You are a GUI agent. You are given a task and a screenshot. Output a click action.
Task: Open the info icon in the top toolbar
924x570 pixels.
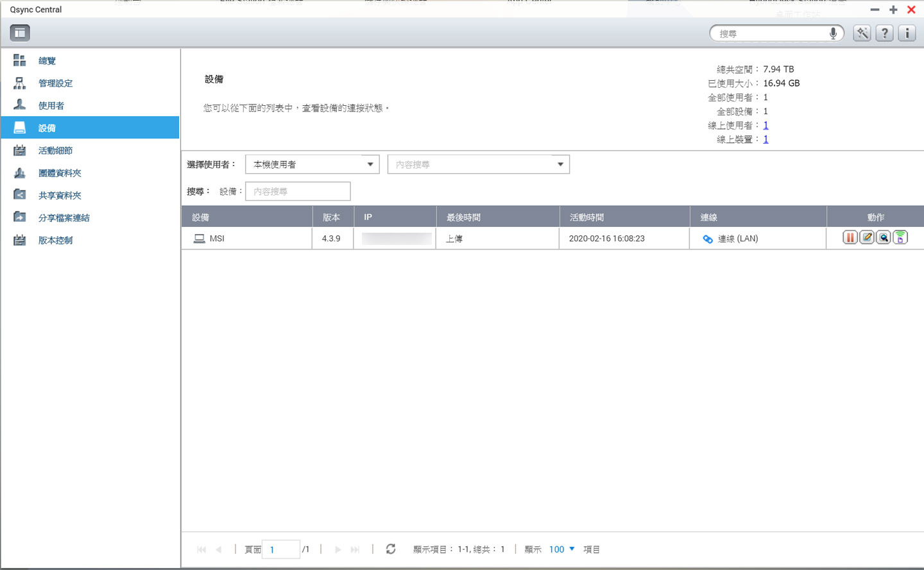coord(907,33)
